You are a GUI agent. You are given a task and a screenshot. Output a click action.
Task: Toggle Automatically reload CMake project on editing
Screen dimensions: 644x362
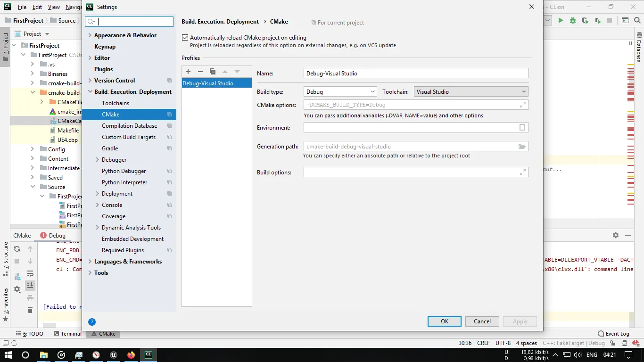[x=185, y=38]
